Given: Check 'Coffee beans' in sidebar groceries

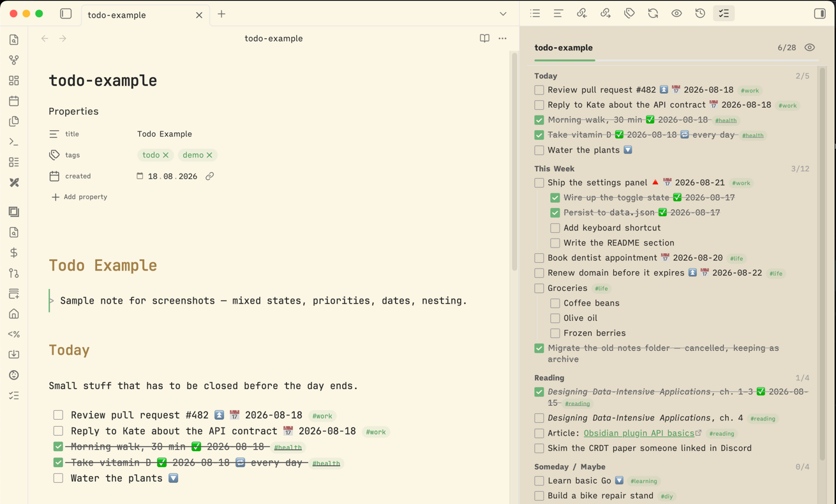Looking at the screenshot, I should click(555, 303).
